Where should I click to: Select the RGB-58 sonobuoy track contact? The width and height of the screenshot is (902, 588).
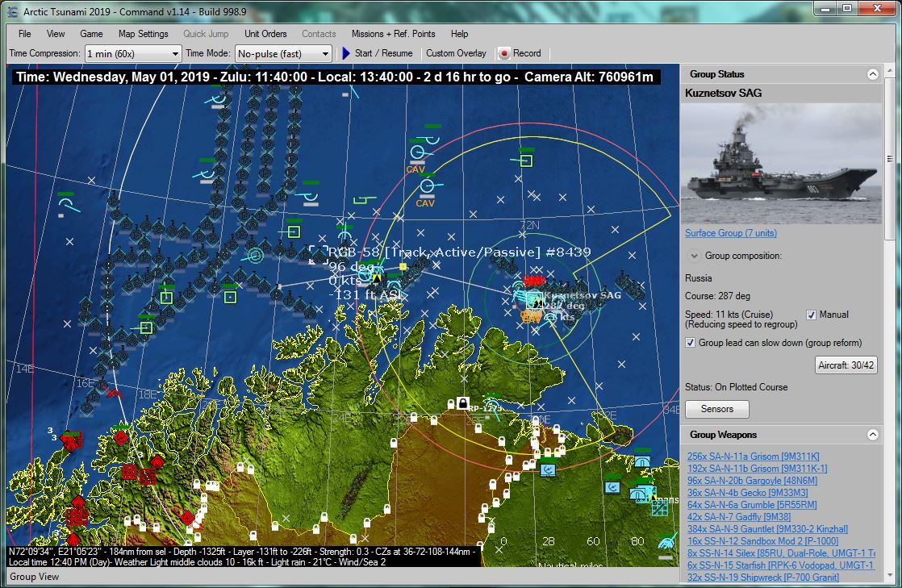click(318, 255)
